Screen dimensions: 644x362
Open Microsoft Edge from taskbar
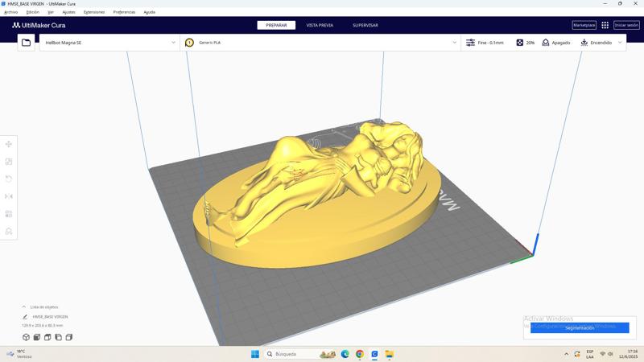pos(345,354)
